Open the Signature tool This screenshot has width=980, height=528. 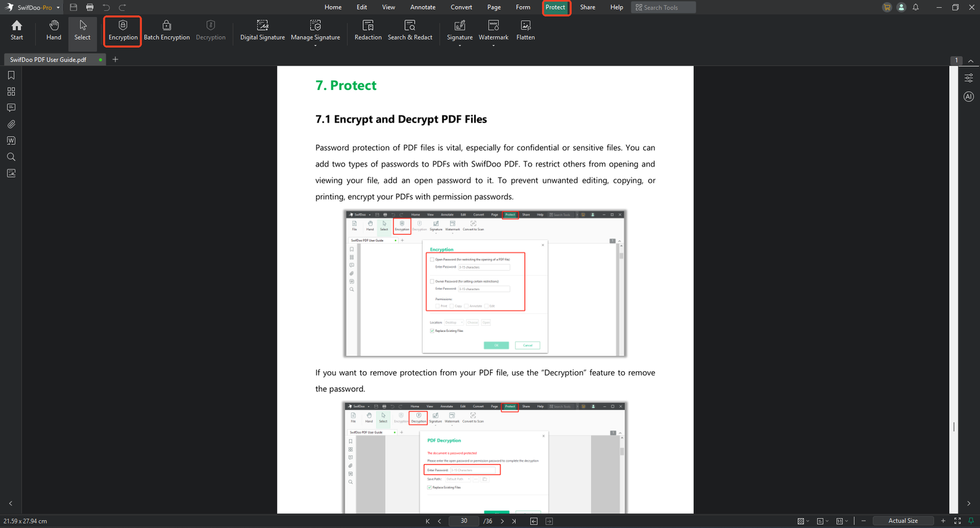(459, 30)
